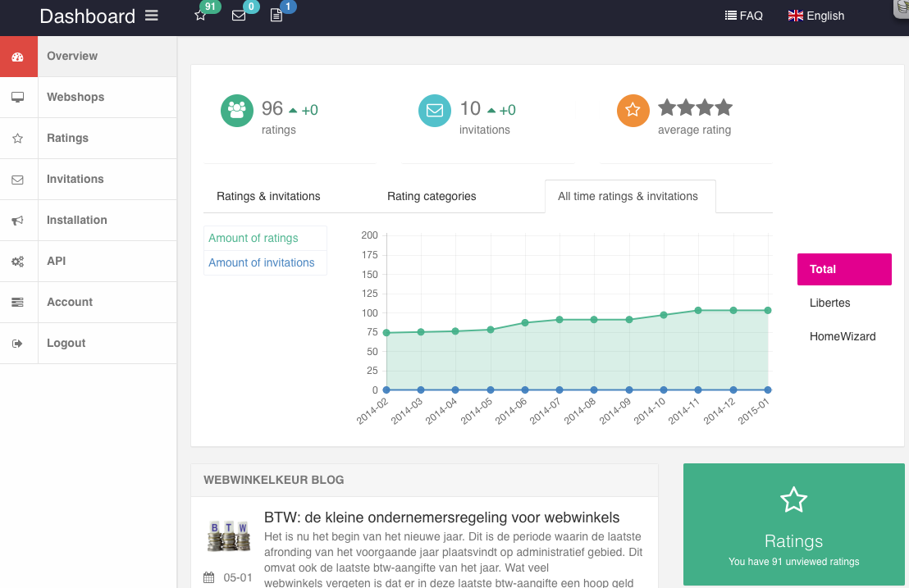This screenshot has width=909, height=588.
Task: Click the 2014-11 data point on ratings line
Action: pyautogui.click(x=698, y=310)
